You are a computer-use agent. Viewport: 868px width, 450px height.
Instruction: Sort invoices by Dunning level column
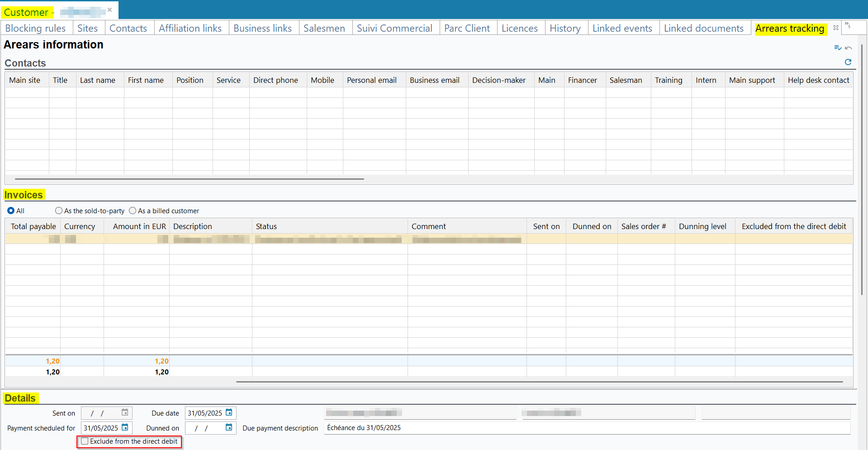(702, 226)
